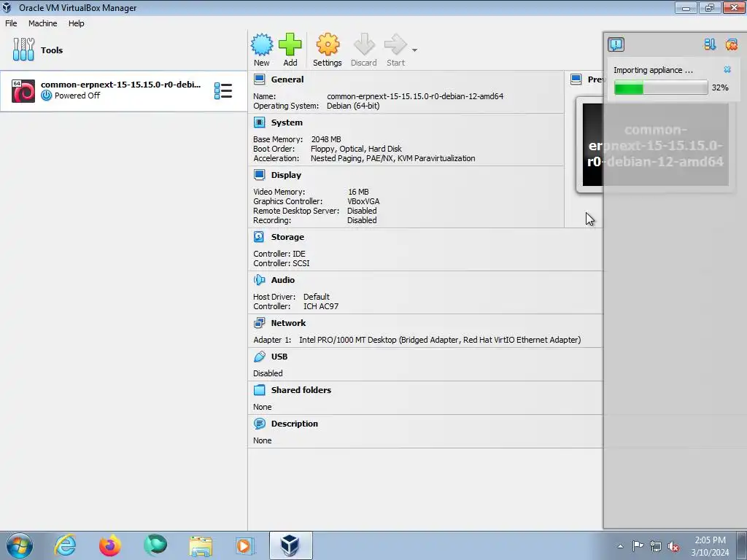Click the 32% progress percentage label

pyautogui.click(x=720, y=87)
